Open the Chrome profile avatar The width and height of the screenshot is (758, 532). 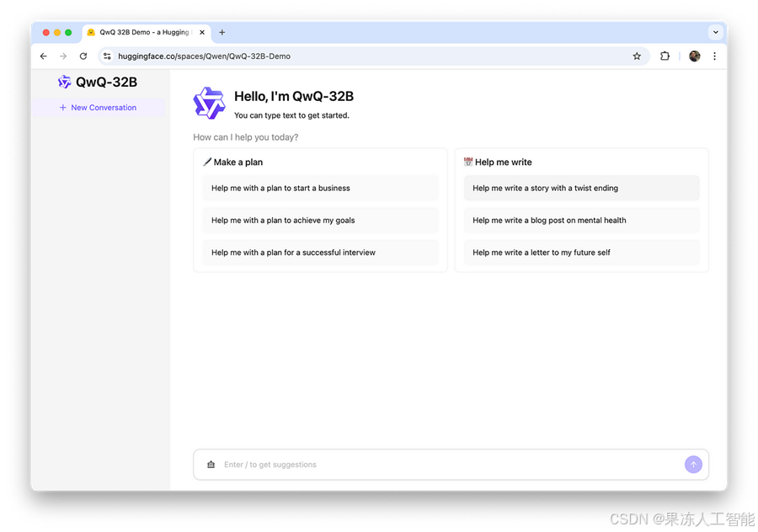(694, 56)
